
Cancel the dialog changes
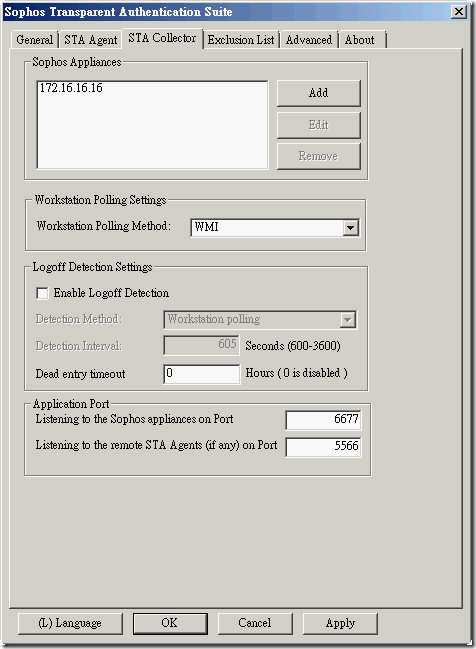(255, 623)
